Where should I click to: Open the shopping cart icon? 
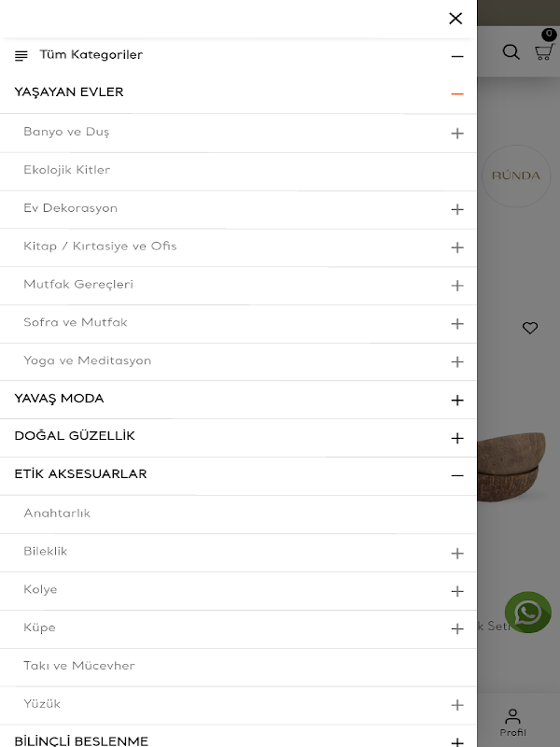pyautogui.click(x=544, y=51)
